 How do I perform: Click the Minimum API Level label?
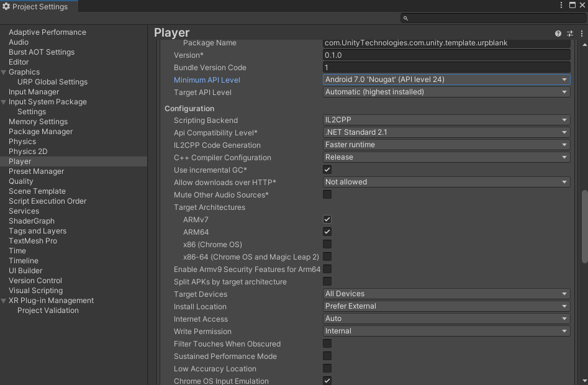[207, 80]
